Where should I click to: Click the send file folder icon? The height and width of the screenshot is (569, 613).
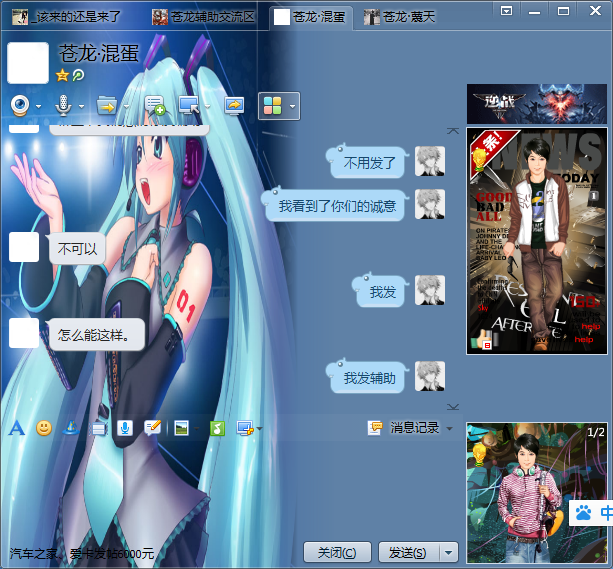(107, 106)
